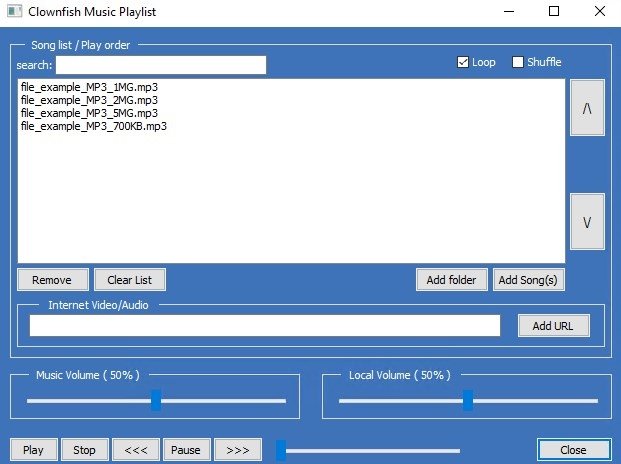
Task: Click the Clear List button
Action: point(130,280)
